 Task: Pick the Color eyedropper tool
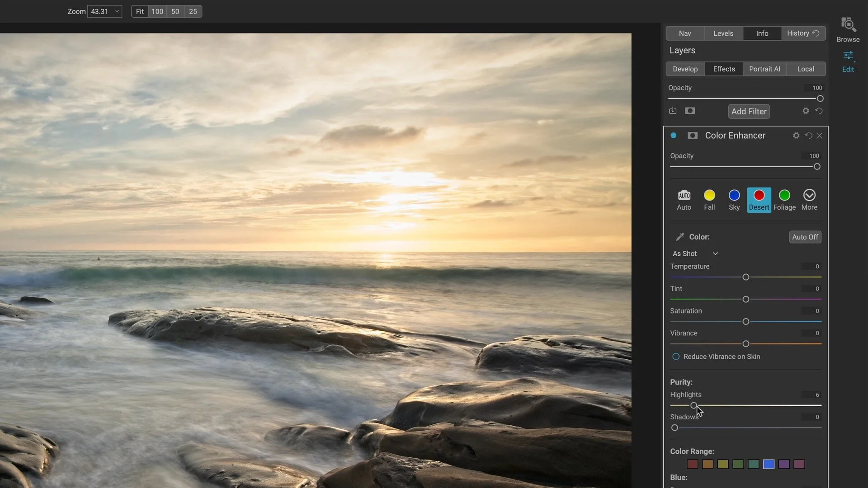(x=679, y=237)
